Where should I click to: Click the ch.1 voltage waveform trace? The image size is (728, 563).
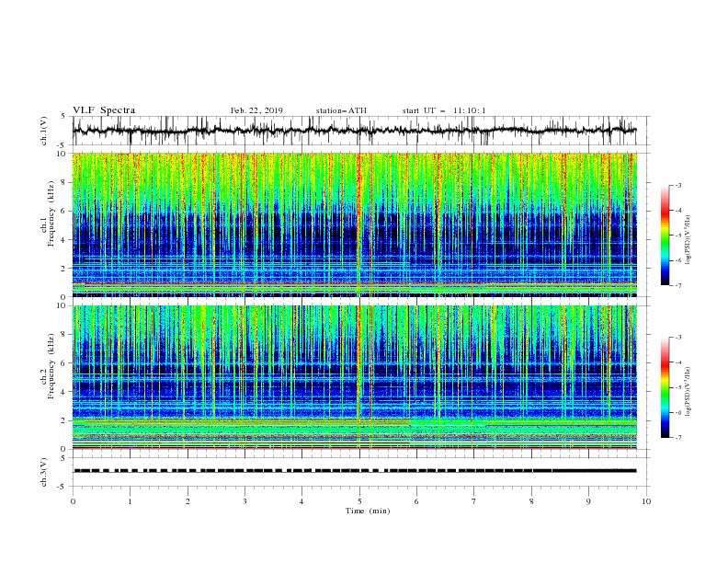click(354, 131)
